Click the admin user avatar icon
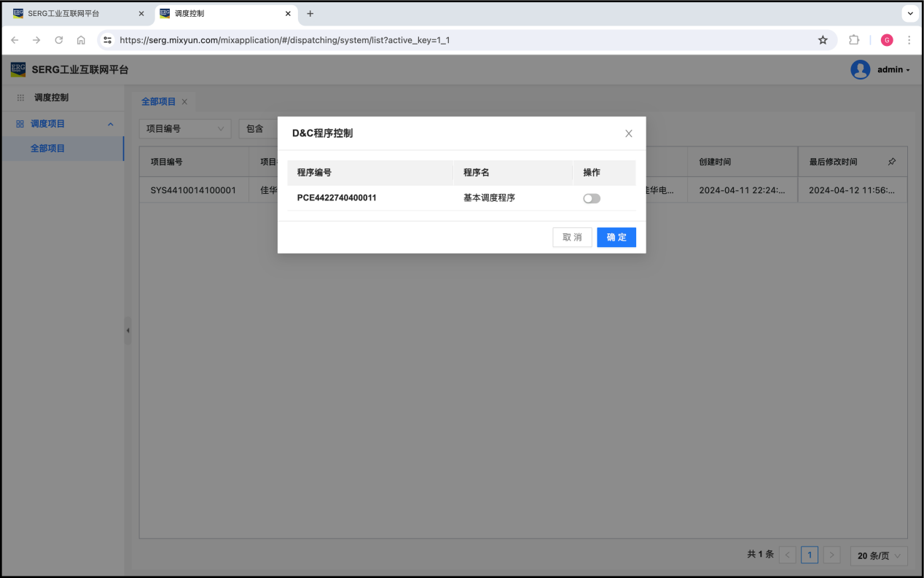 tap(860, 70)
